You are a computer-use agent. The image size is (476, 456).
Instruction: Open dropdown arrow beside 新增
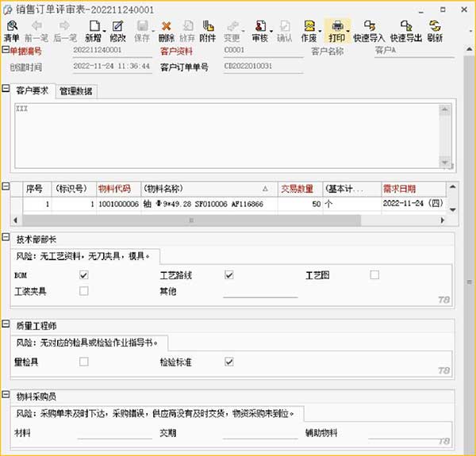click(x=104, y=31)
